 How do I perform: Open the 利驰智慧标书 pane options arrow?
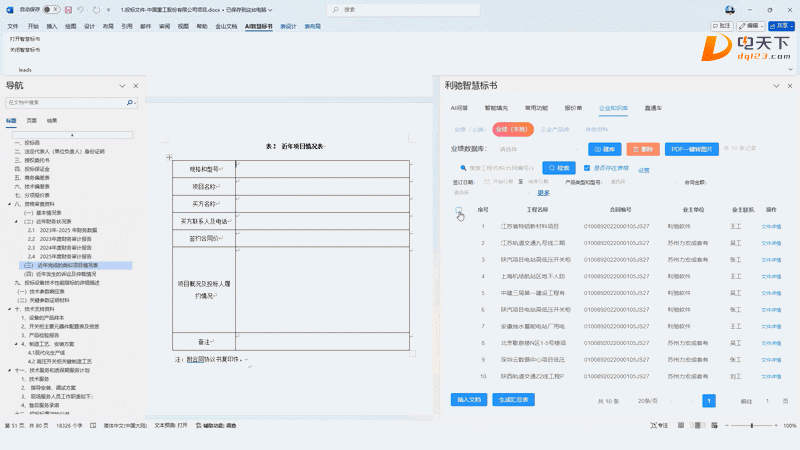[776, 86]
